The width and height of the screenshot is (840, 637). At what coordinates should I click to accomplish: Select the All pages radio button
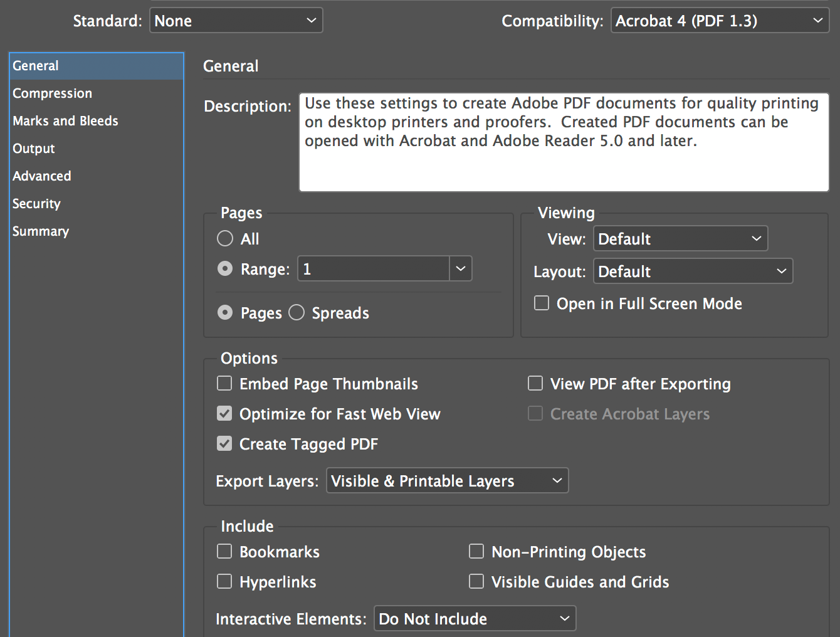tap(225, 239)
